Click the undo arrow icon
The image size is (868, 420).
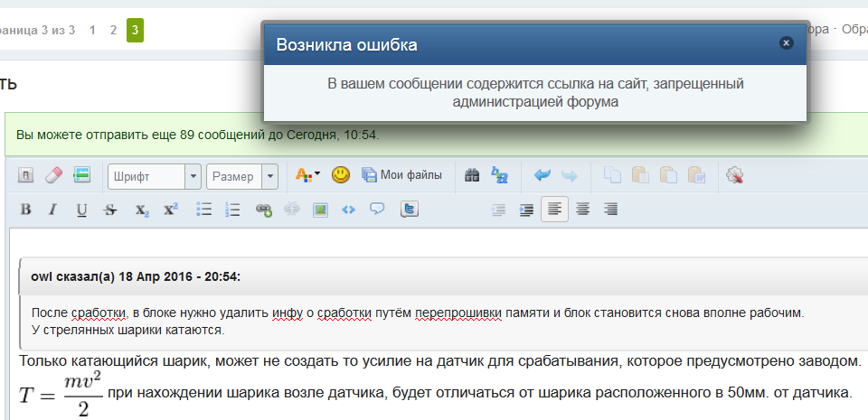[542, 175]
